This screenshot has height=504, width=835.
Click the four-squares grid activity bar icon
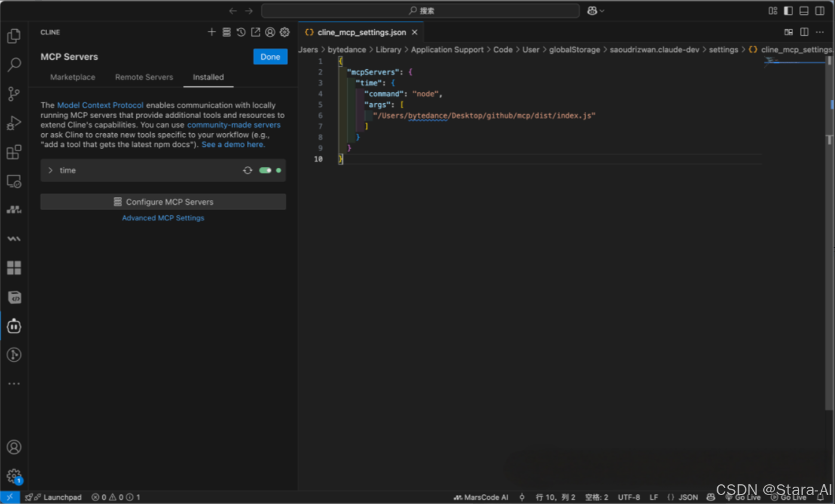pyautogui.click(x=14, y=268)
